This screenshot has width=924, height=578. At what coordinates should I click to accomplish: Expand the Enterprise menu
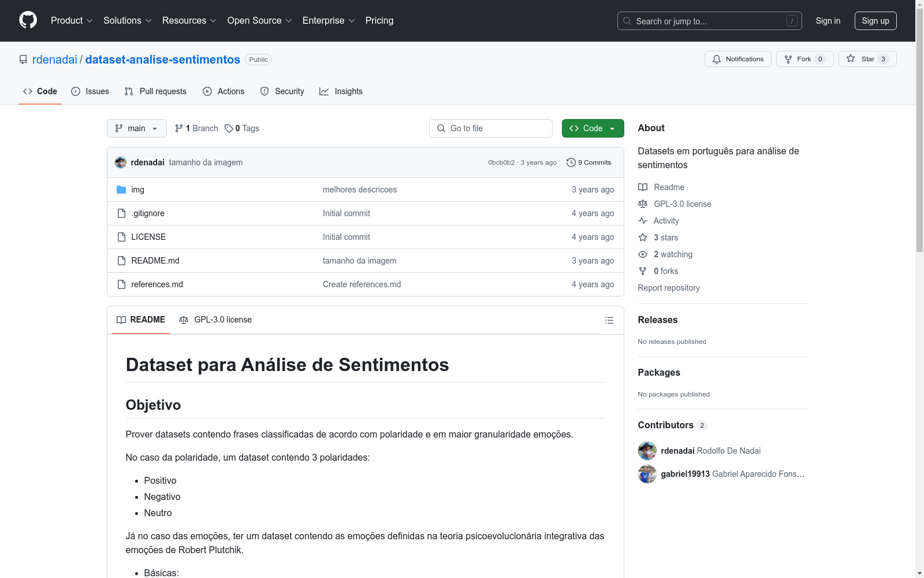point(329,20)
